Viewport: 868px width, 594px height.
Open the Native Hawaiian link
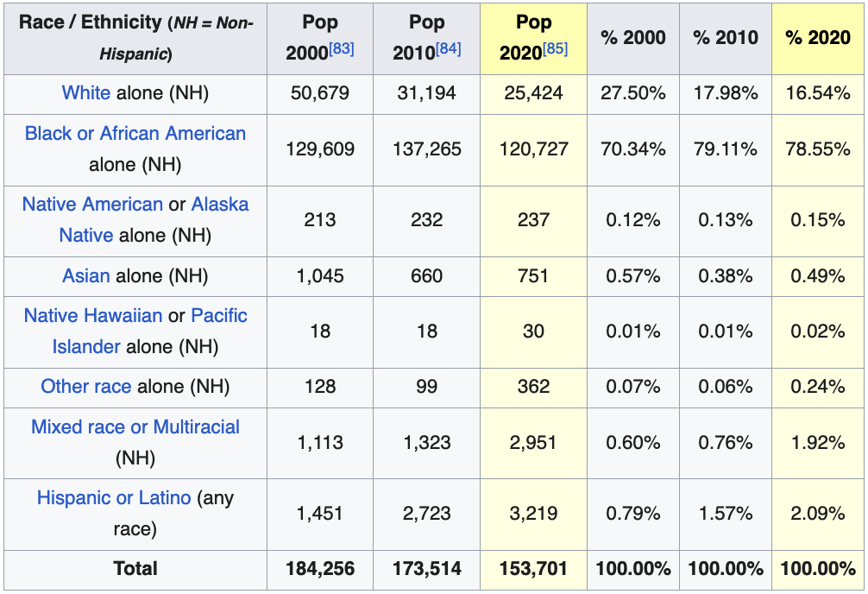[x=93, y=316]
